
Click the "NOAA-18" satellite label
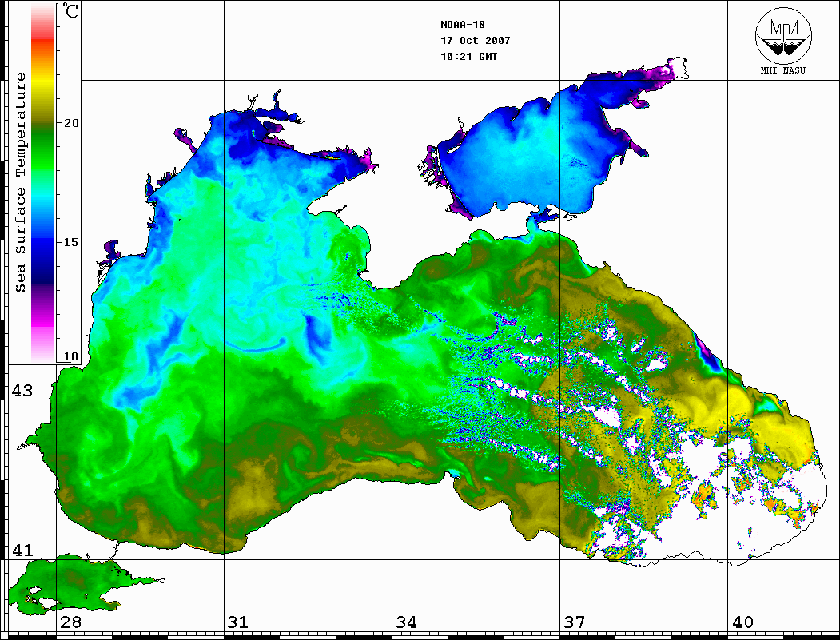pyautogui.click(x=463, y=25)
